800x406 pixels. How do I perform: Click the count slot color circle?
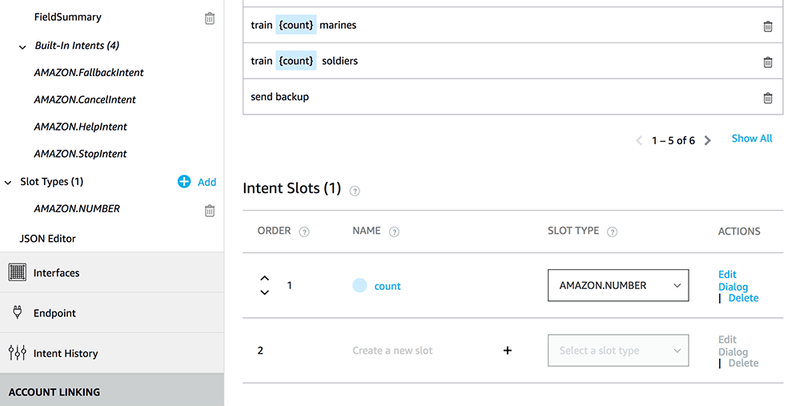(360, 286)
